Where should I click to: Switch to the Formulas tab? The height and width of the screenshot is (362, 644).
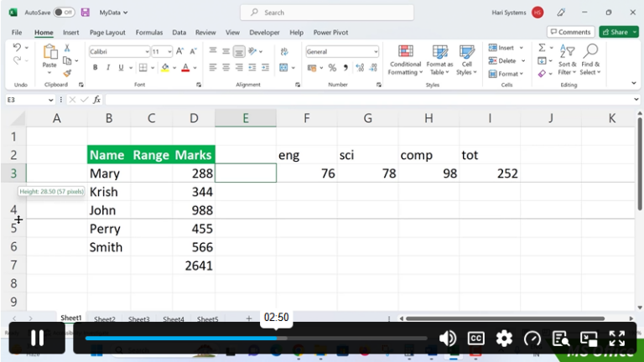click(149, 33)
